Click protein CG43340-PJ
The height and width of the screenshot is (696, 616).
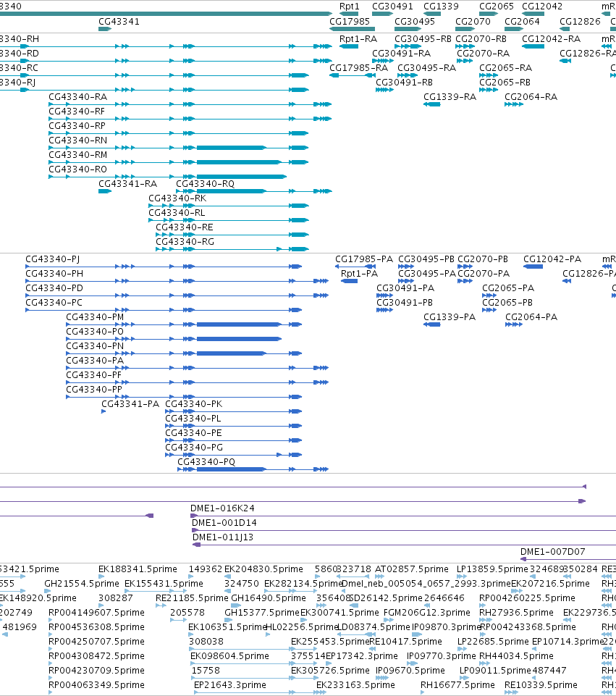(52, 259)
